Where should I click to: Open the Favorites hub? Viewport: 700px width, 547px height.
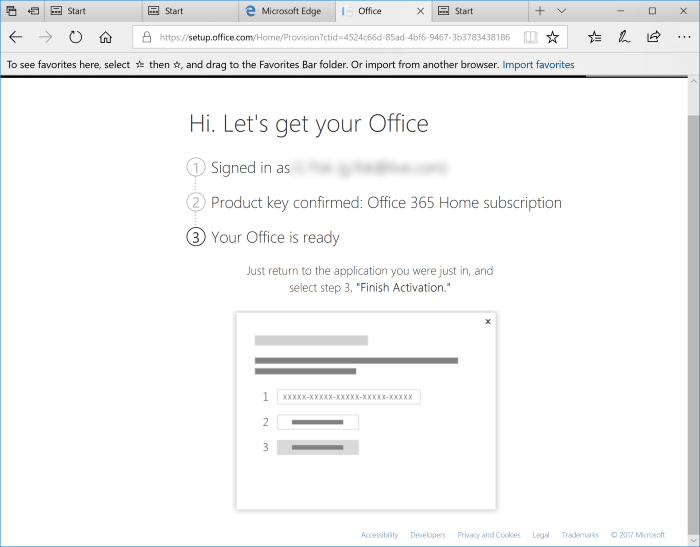coord(595,37)
